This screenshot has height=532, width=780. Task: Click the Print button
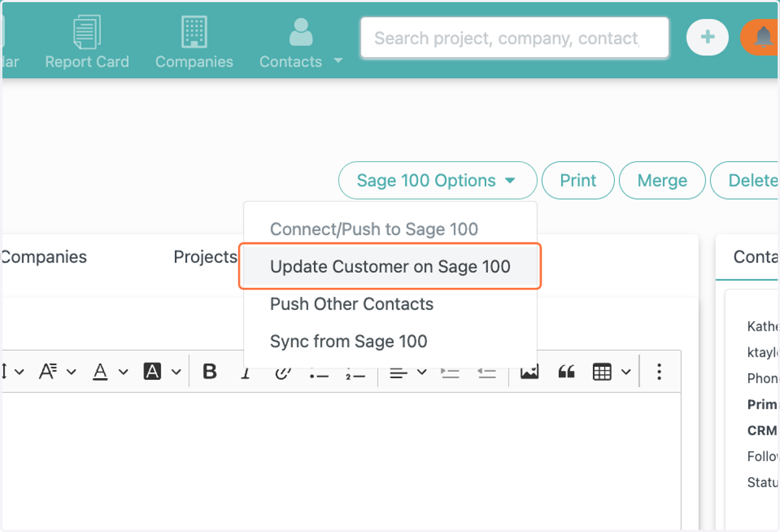(578, 181)
